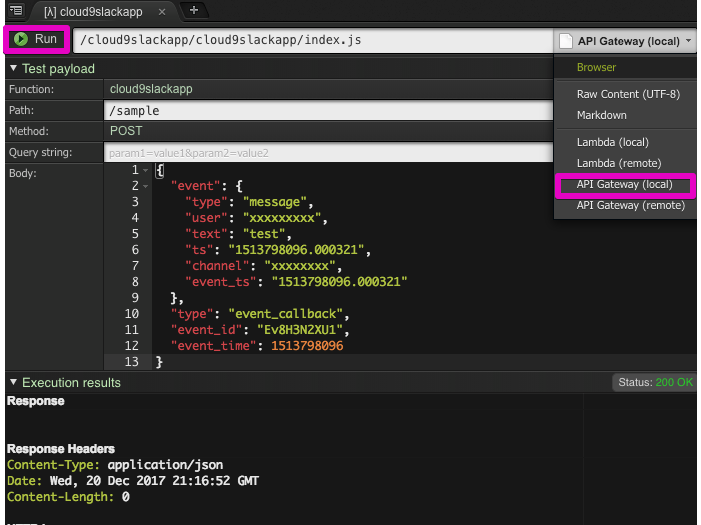Click the "xxxxxxxxx" user value on line 4
The height and width of the screenshot is (525, 701).
pos(282,218)
